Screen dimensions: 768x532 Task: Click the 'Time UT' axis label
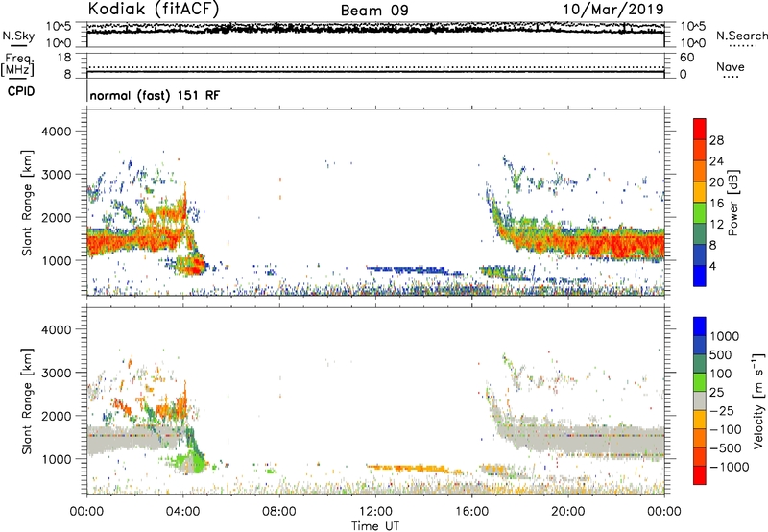point(375,526)
